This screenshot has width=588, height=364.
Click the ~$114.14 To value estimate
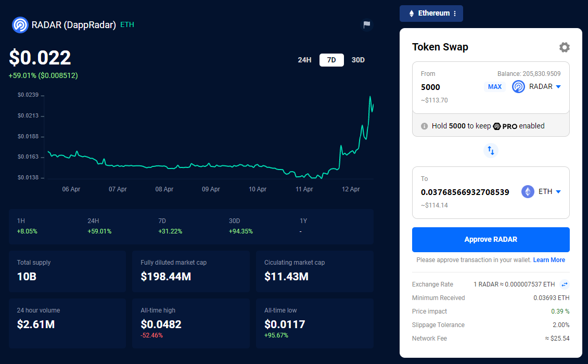[434, 205]
